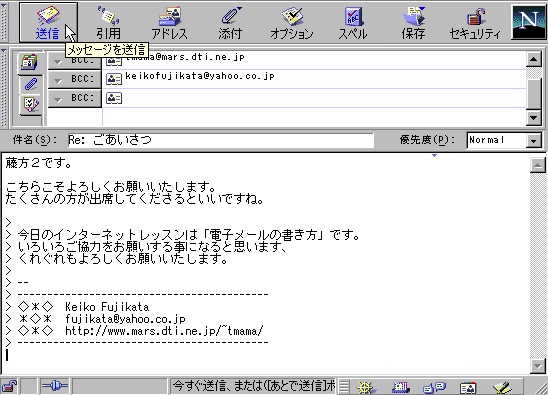The image size is (548, 395).
Task: Open the オプション options icon
Action: point(291,22)
